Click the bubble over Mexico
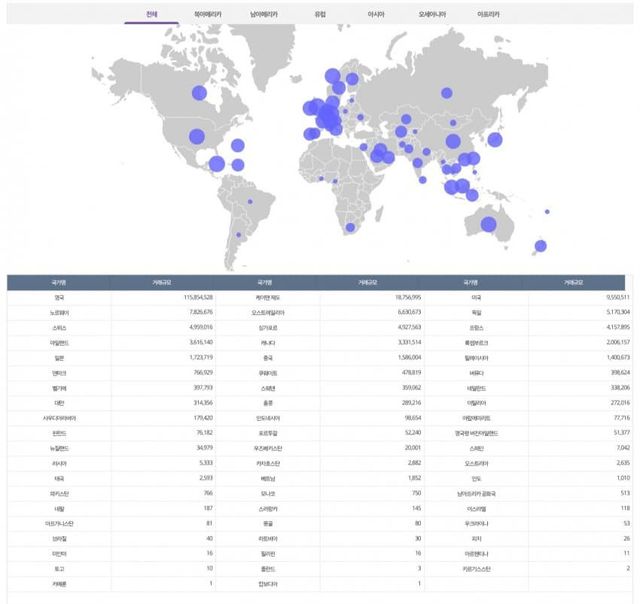 click(216, 163)
